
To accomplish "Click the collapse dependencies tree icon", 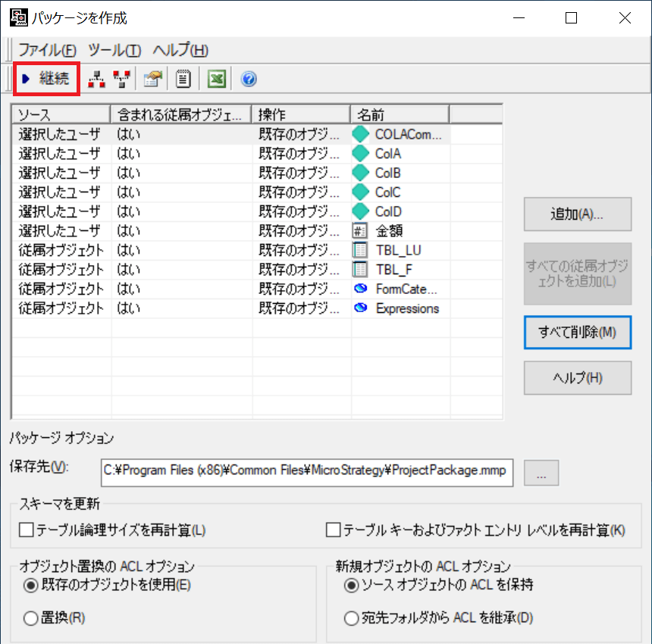I will [120, 78].
